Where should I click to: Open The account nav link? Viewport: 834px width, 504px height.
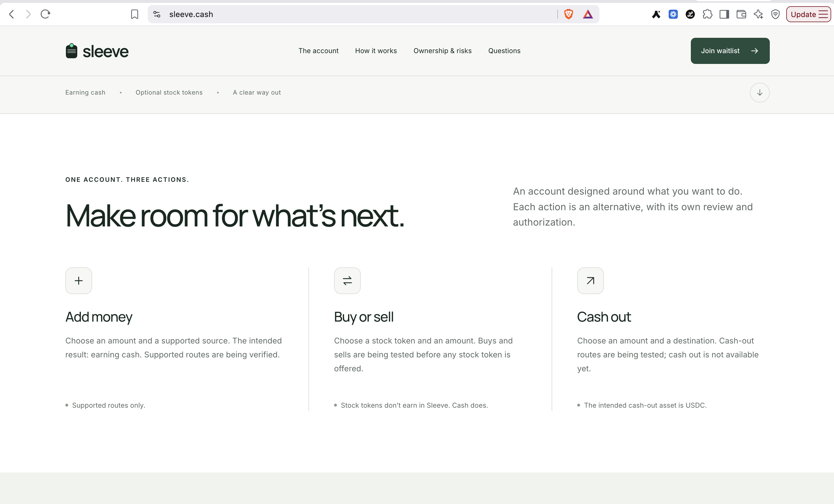coord(318,51)
